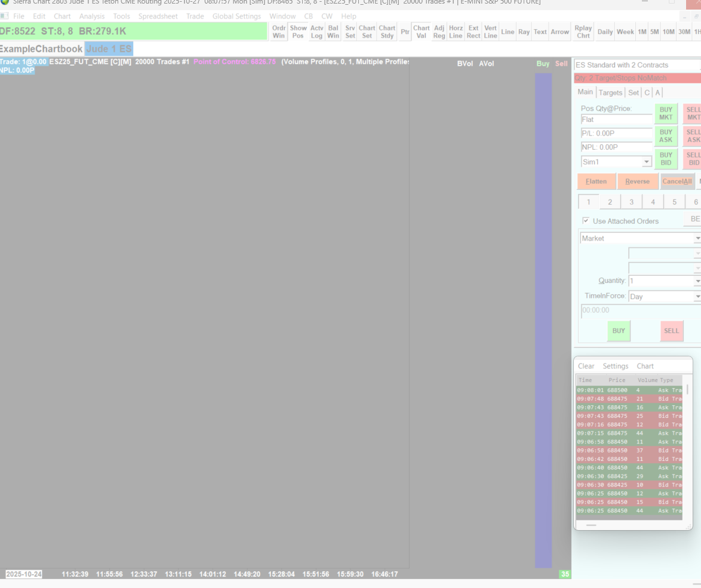
Task: Select the ExampleChartbook tab
Action: pyautogui.click(x=41, y=49)
